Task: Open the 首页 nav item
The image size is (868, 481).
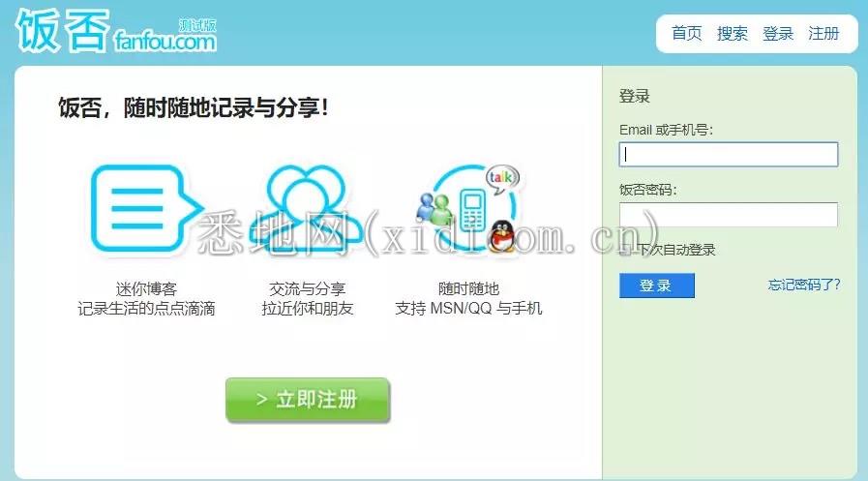Action: [x=686, y=33]
